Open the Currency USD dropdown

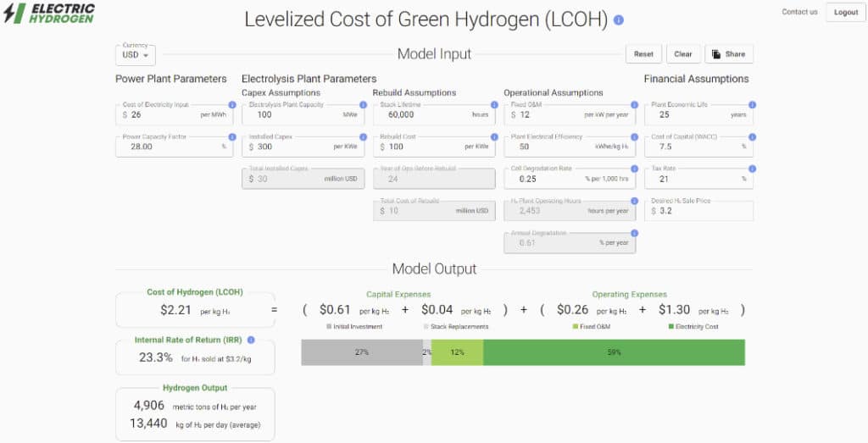point(136,55)
